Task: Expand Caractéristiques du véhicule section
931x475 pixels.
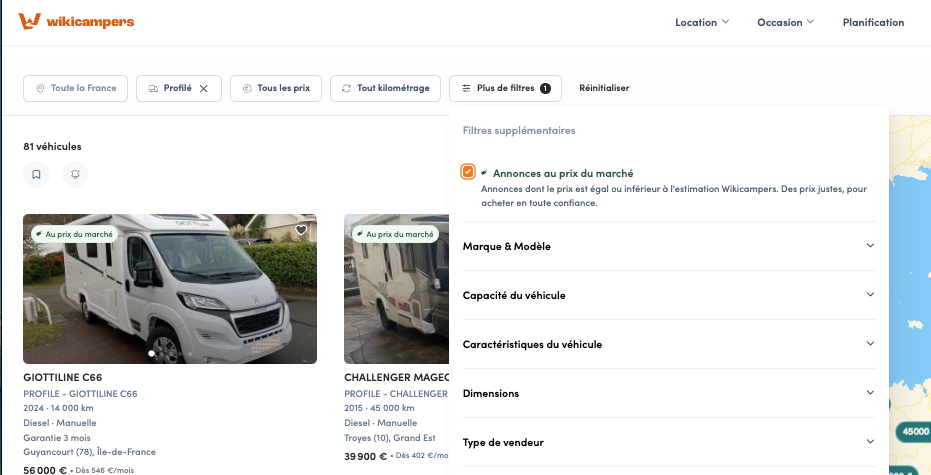Action: pos(669,344)
